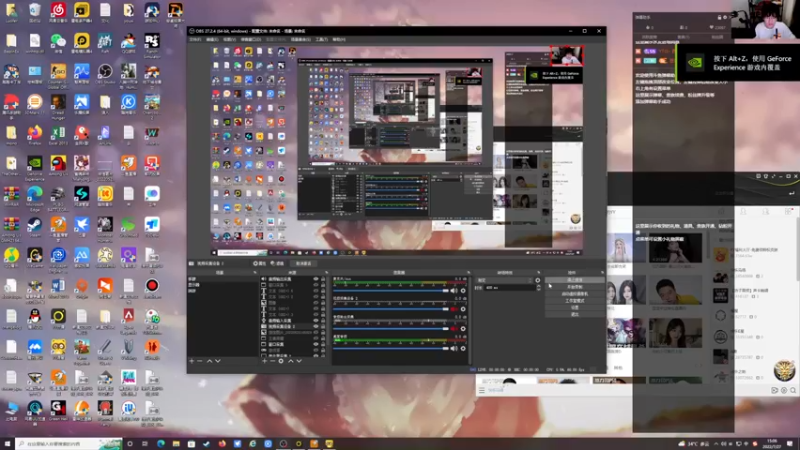Click the 开始推流 button in OBS controls
800x450 pixels.
[574, 280]
